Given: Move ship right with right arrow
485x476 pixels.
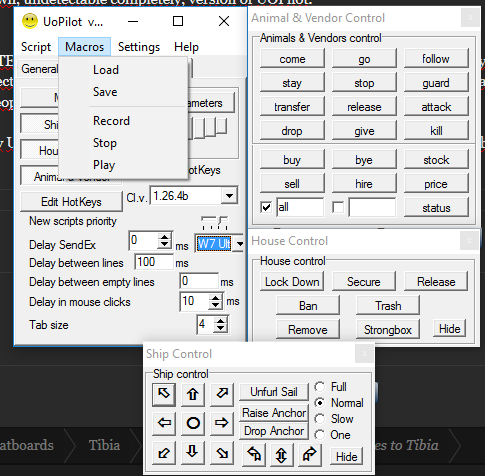Looking at the screenshot, I should point(222,423).
